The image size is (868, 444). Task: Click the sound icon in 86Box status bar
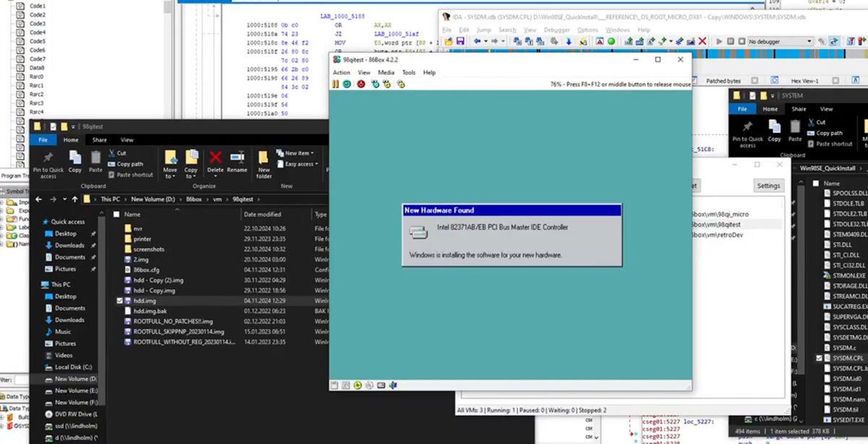[x=393, y=385]
